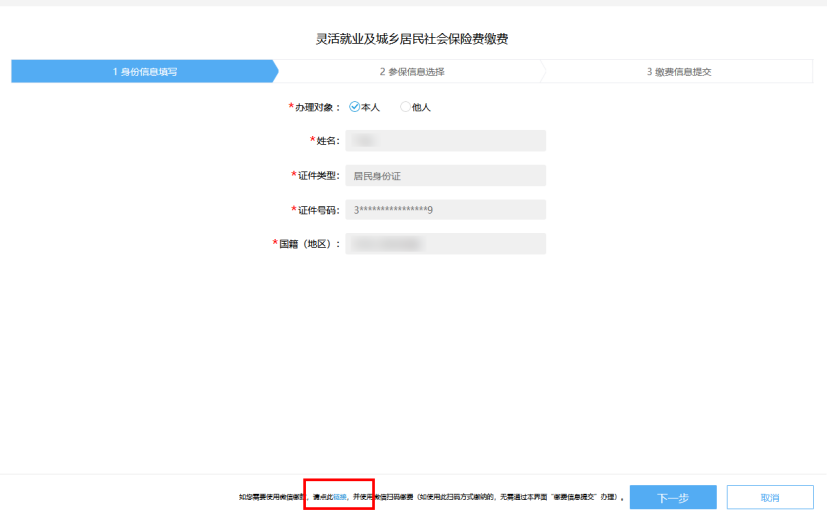Screen dimensions: 827x526
Task: Select the 本人 radio option
Action: click(355, 107)
